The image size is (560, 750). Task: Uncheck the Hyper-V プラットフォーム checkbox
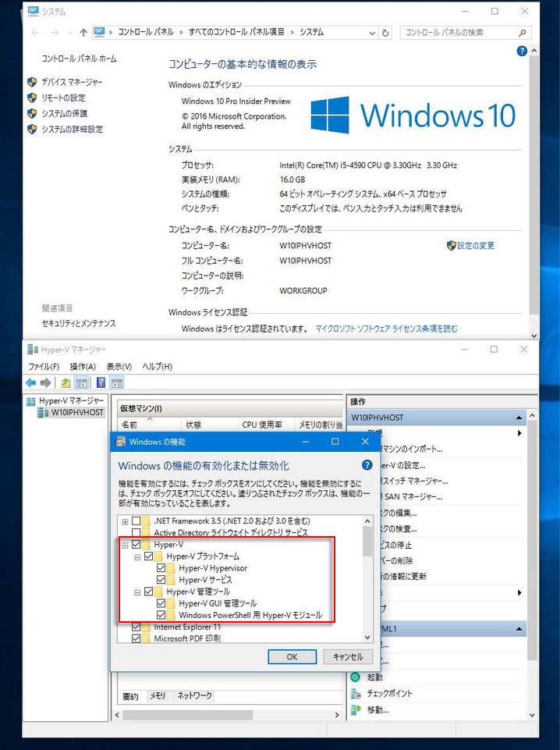(149, 556)
